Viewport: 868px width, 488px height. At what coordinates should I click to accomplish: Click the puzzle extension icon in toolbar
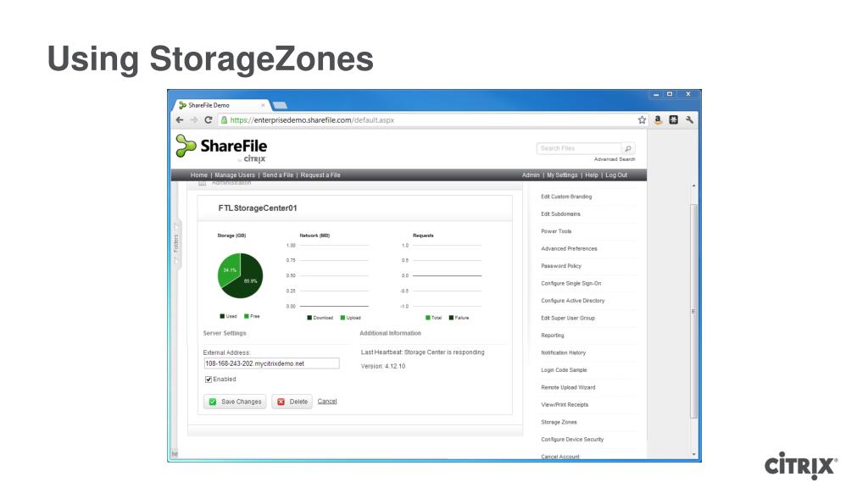pyautogui.click(x=673, y=119)
